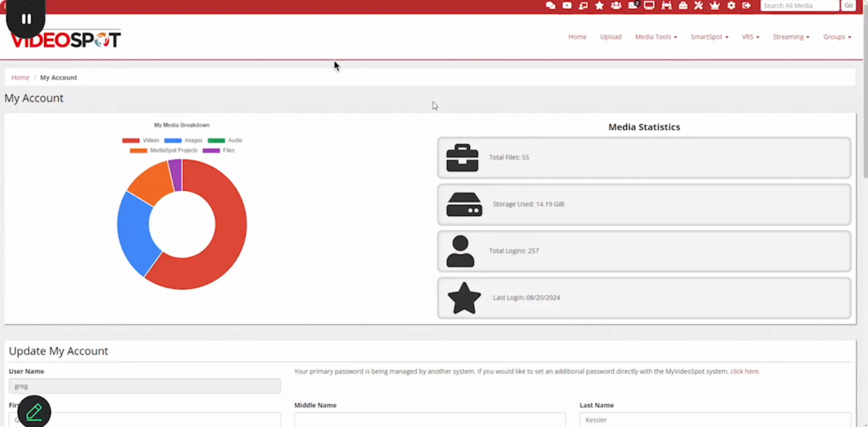Screen dimensions: 868x427
Task: Open the chat bubbles icon
Action: [x=550, y=5]
